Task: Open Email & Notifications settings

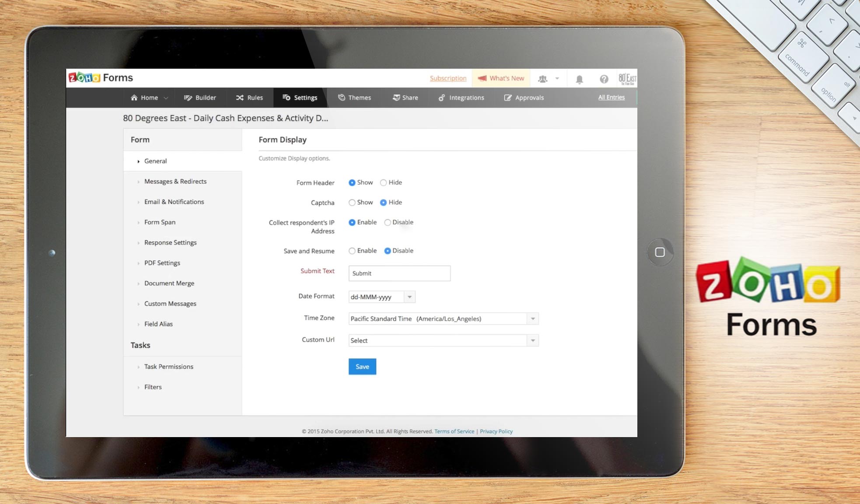Action: tap(174, 202)
